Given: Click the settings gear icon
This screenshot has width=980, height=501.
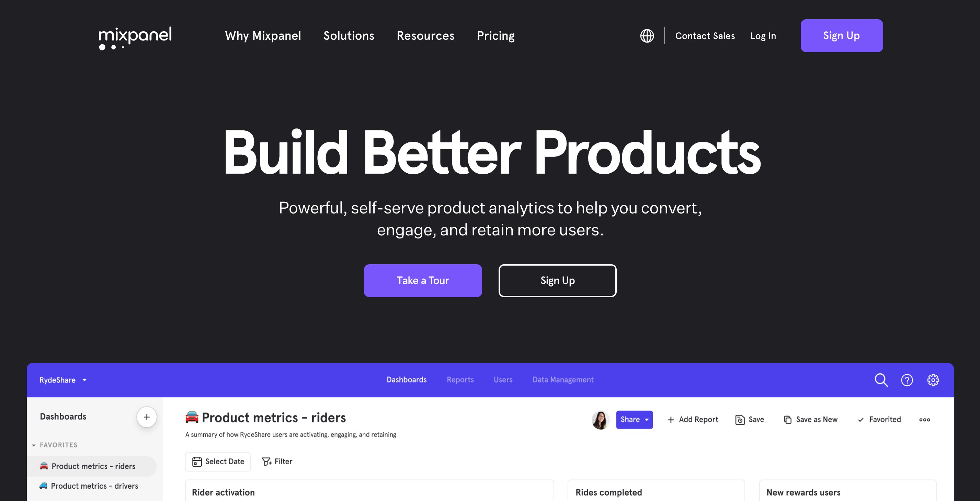Looking at the screenshot, I should click(933, 380).
